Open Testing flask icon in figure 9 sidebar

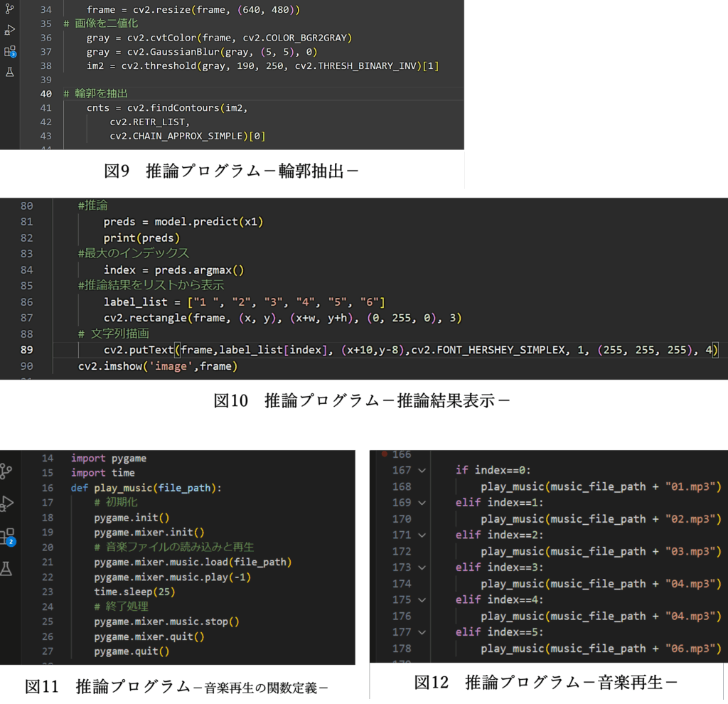(x=9, y=72)
